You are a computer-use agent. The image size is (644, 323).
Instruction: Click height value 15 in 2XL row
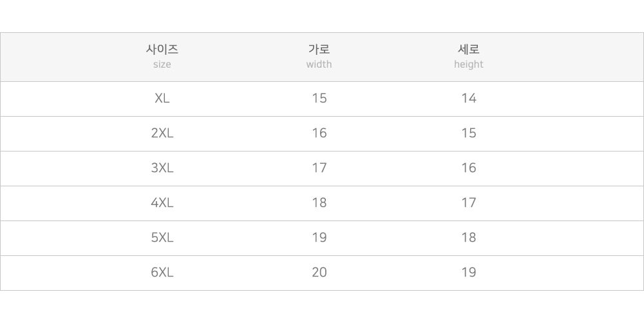[x=468, y=133]
